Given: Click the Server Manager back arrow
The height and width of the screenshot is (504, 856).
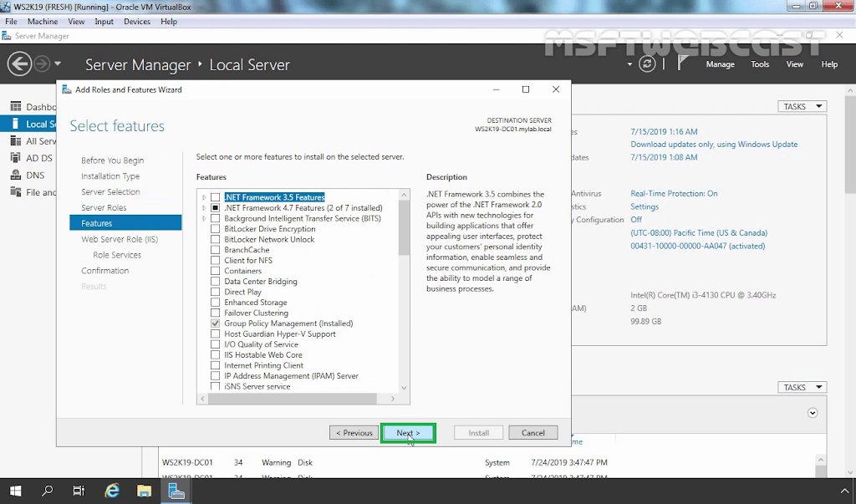Looking at the screenshot, I should point(19,64).
